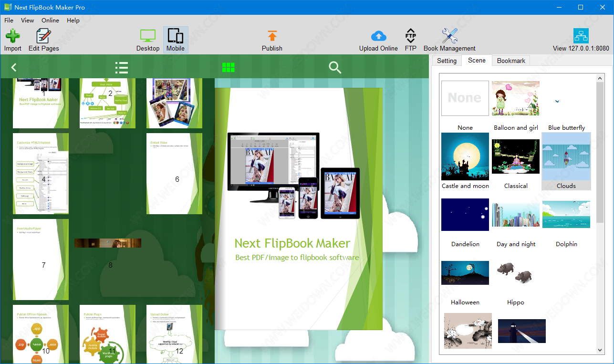Open page 7 Insert Audio Player thumbnail
The height and width of the screenshot is (364, 614).
pyautogui.click(x=41, y=260)
